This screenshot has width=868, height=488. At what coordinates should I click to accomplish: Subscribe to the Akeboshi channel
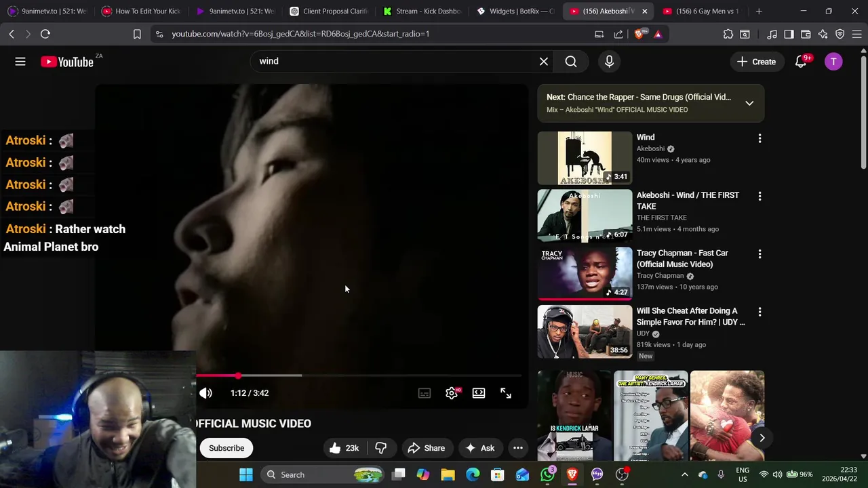(226, 448)
